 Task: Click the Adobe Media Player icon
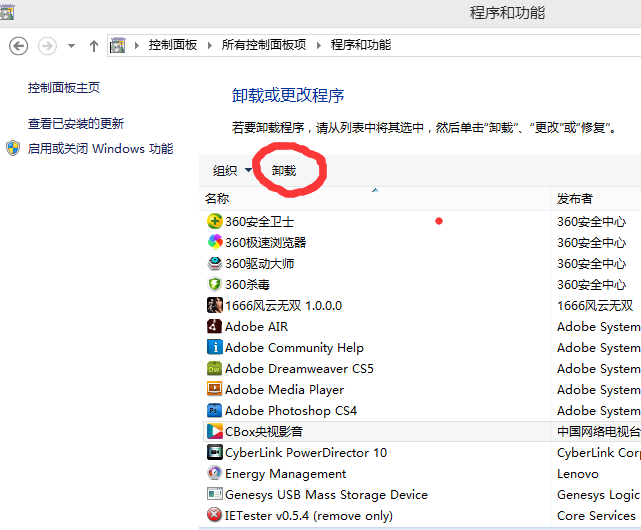pos(215,389)
